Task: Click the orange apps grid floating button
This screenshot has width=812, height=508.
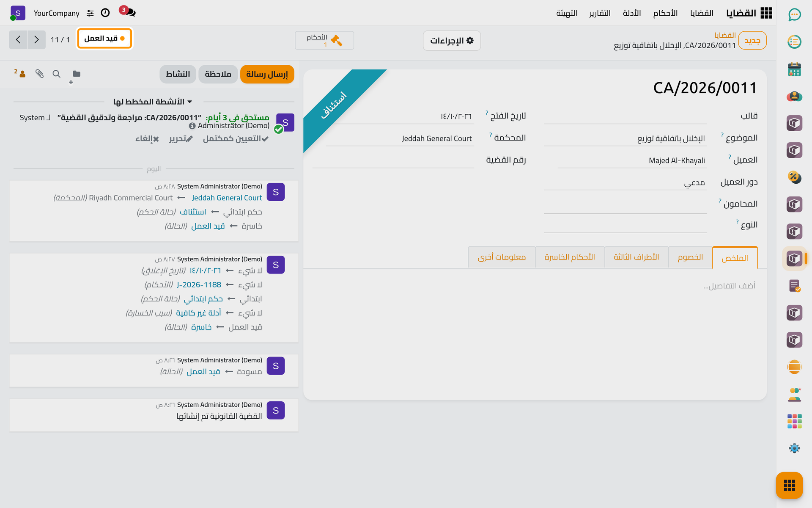Action: (789, 485)
